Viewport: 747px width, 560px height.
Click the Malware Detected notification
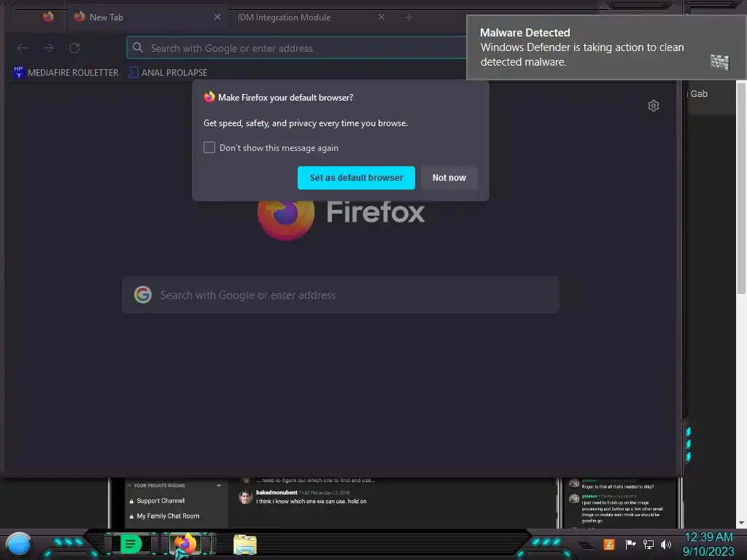606,47
